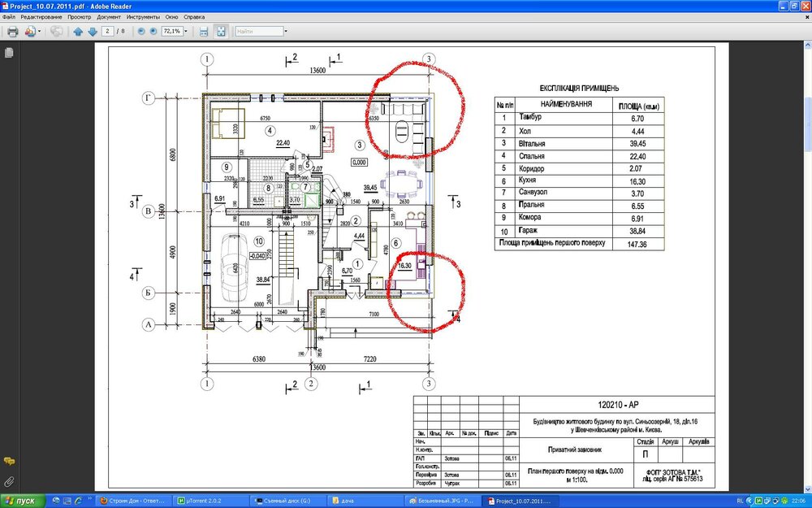Open the share icon's dropdown arrow
This screenshot has width=812, height=508.
point(38,32)
